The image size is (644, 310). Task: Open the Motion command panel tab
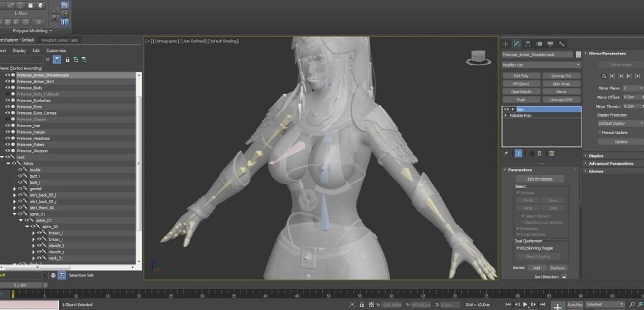539,44
